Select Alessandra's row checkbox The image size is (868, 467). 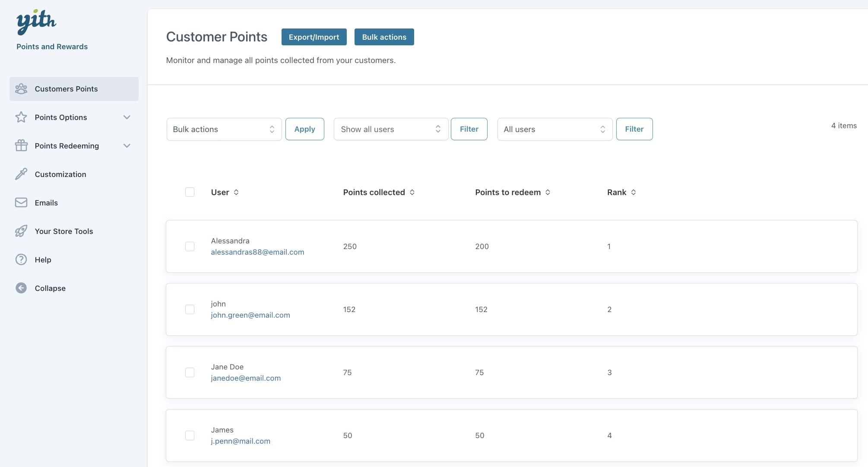(190, 246)
